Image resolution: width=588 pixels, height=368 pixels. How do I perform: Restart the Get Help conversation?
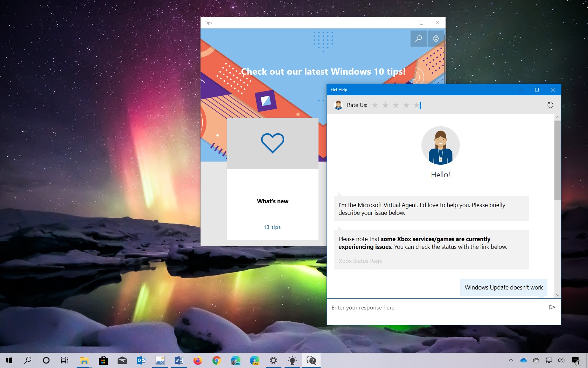[550, 105]
